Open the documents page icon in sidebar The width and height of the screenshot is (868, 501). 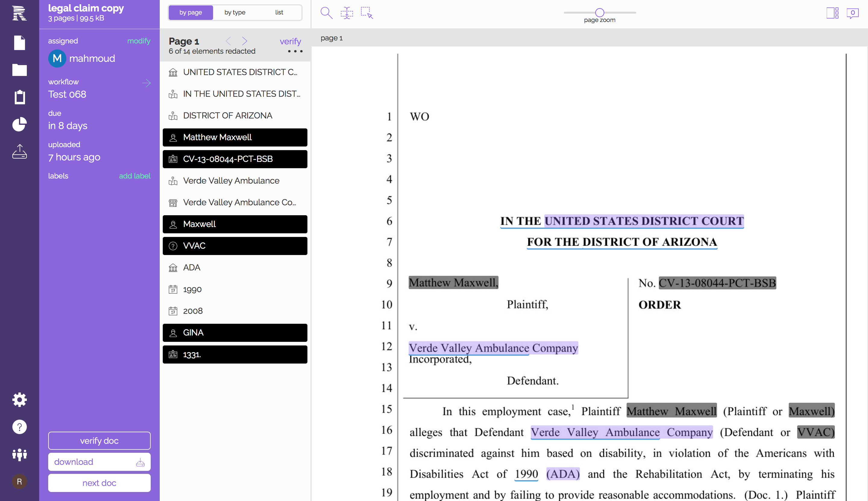tap(19, 43)
